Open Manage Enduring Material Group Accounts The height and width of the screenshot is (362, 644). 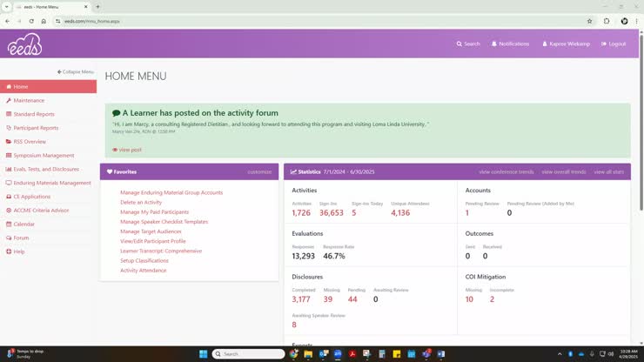pos(171,192)
